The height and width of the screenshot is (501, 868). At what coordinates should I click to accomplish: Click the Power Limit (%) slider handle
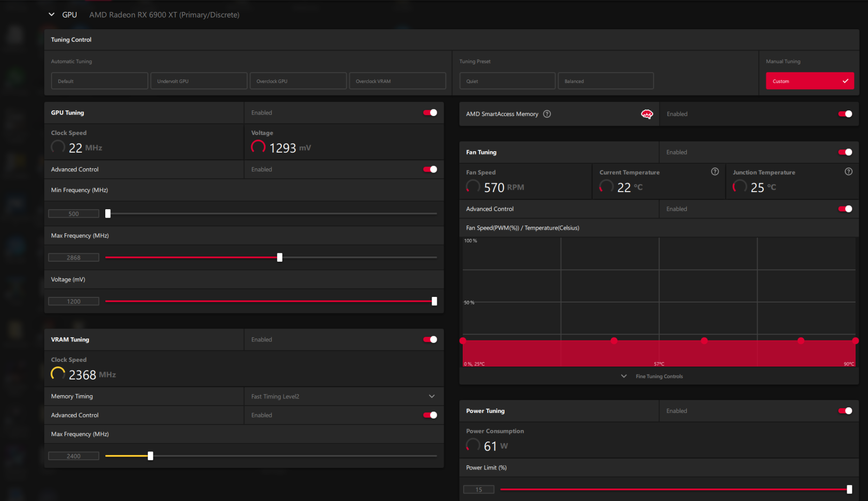849,489
